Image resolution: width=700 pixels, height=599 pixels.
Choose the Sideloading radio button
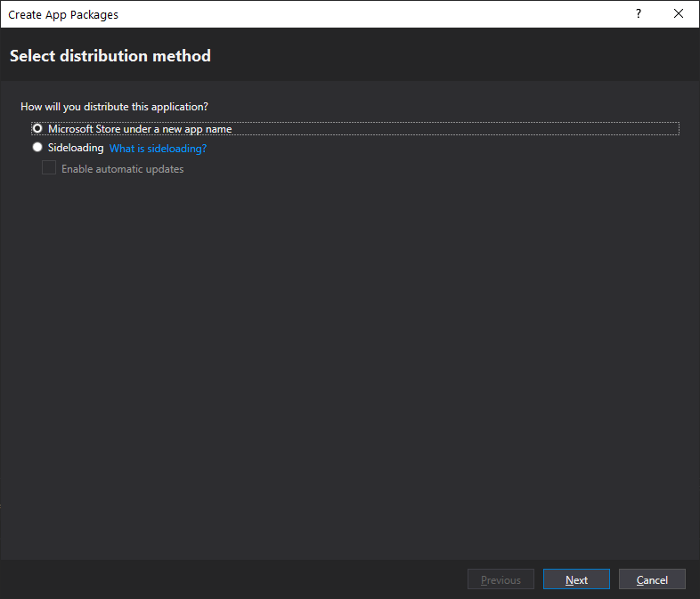pyautogui.click(x=37, y=148)
